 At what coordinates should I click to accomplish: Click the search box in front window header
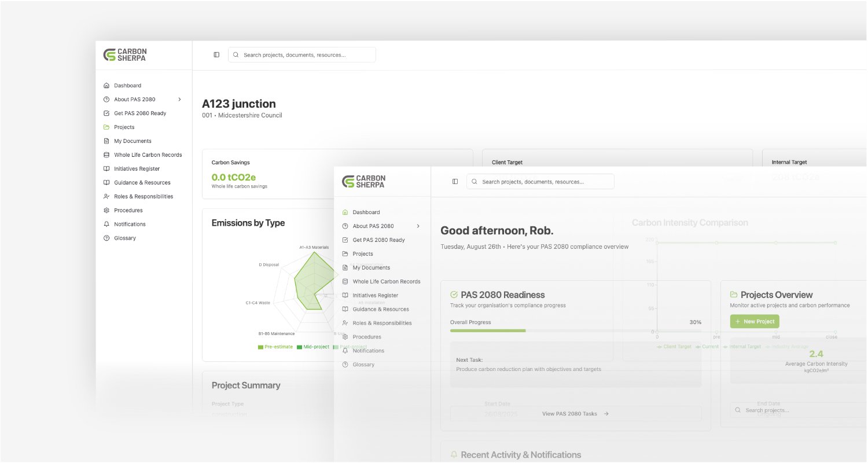(x=540, y=182)
